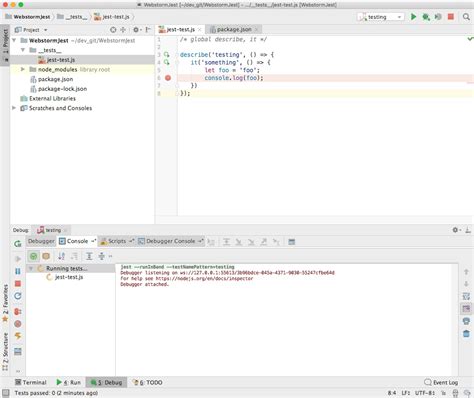Run to cursor in the debugger step toolbar
Viewport: 474px width, 398px height.
coord(276,242)
